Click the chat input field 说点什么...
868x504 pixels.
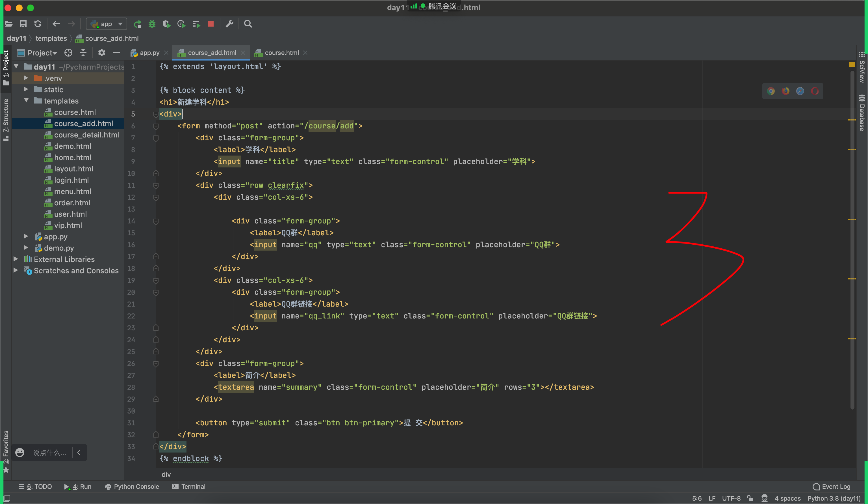pyautogui.click(x=50, y=453)
